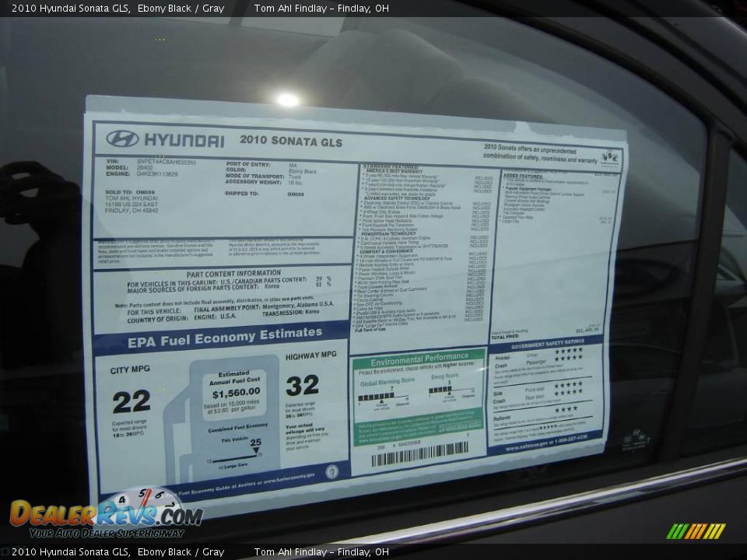Click the HYUNDAI wordmark on the sticker

click(x=184, y=141)
